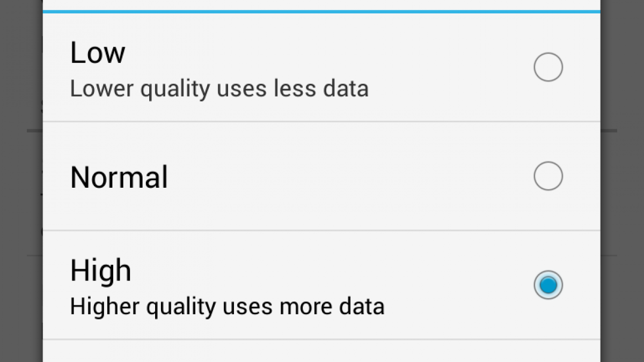Screen dimensions: 644x362
Task: Click "Higher quality uses more data" description
Action: tap(227, 306)
